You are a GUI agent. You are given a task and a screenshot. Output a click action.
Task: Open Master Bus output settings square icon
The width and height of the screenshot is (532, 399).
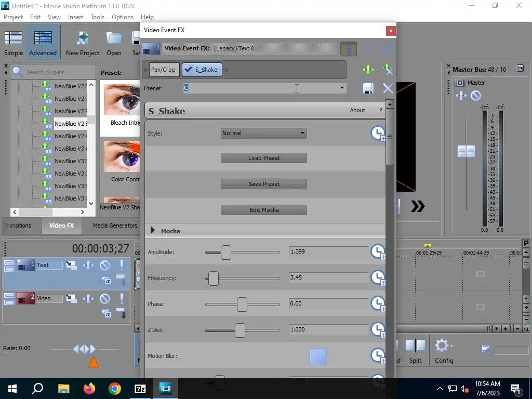point(460,83)
